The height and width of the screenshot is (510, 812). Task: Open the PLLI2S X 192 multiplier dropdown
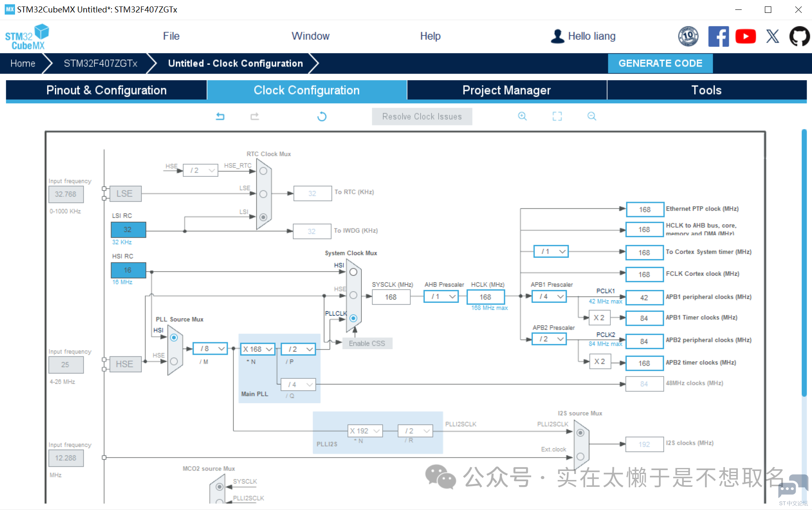click(x=365, y=431)
